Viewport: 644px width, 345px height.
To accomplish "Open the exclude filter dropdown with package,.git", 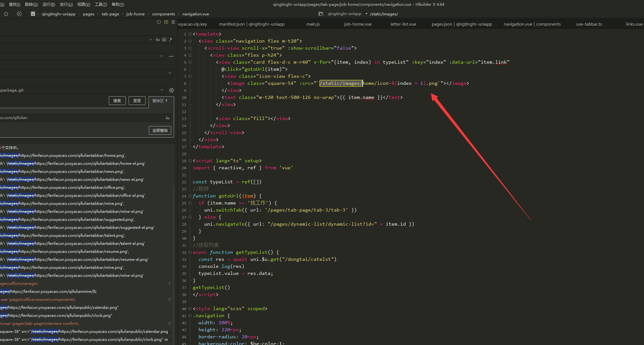I will click(162, 90).
